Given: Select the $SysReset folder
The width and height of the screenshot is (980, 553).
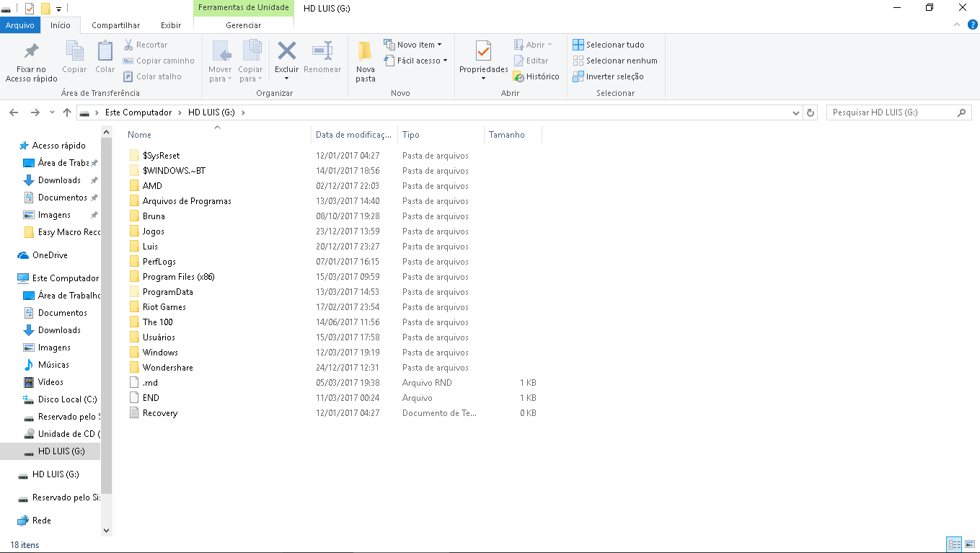Looking at the screenshot, I should pyautogui.click(x=161, y=156).
